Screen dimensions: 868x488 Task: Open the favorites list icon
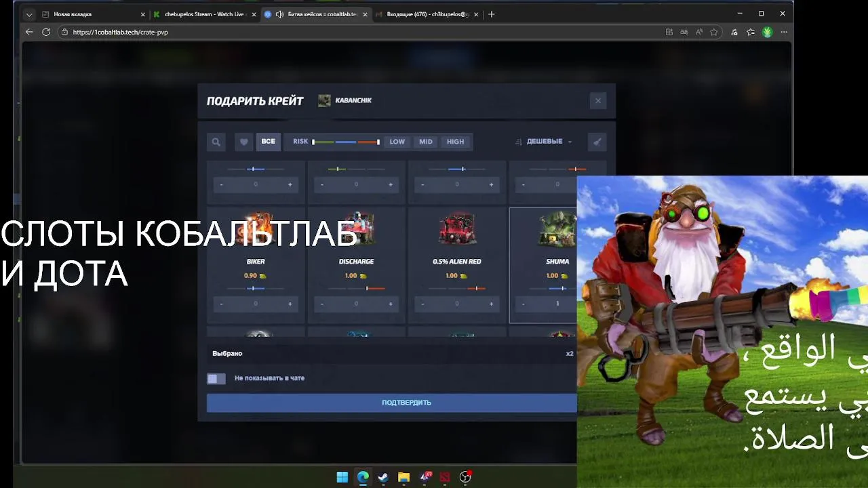pyautogui.click(x=751, y=32)
